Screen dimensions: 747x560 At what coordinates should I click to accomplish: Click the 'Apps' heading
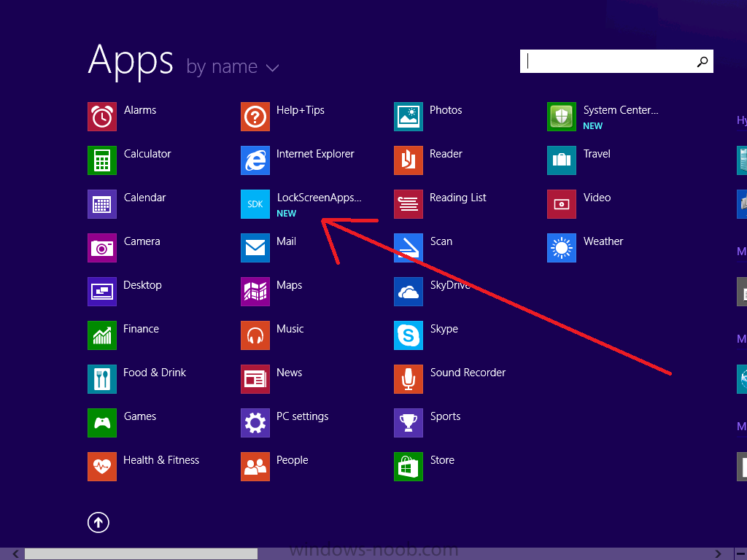point(131,61)
